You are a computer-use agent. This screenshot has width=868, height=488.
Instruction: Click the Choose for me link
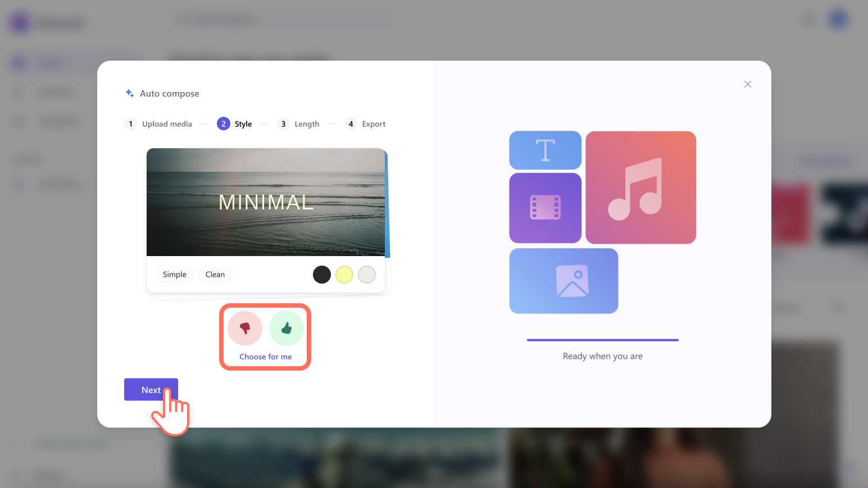pyautogui.click(x=265, y=356)
